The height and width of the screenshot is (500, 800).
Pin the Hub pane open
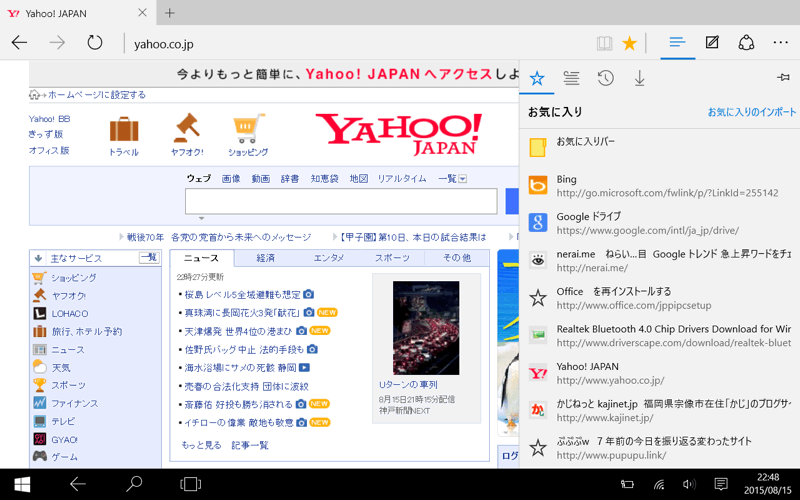tap(783, 78)
